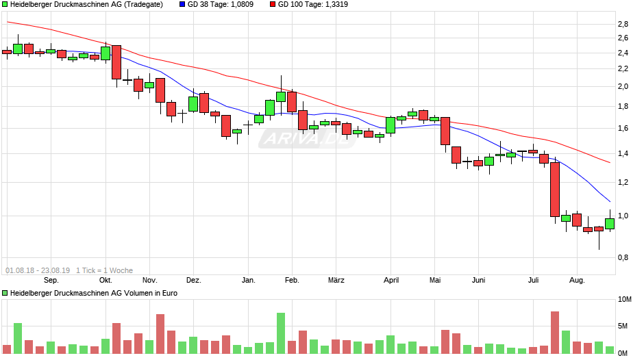Click the 'Mai' month axis label

click(435, 281)
